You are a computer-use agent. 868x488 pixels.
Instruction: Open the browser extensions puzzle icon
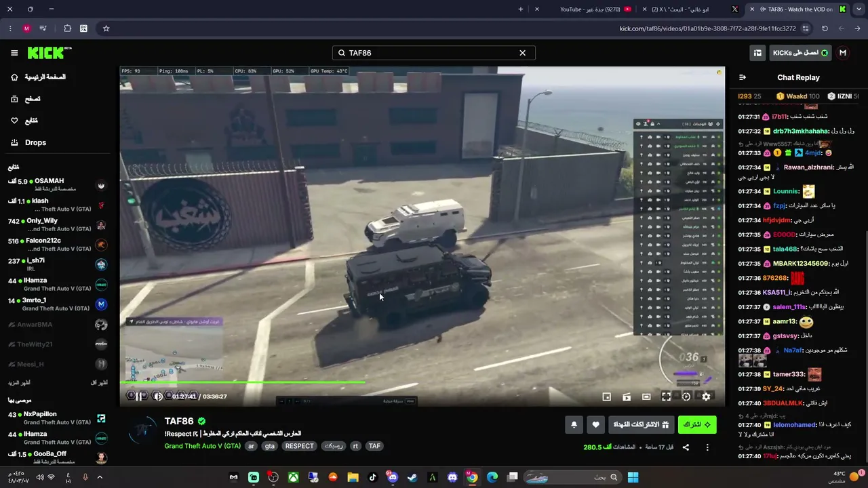(x=67, y=28)
